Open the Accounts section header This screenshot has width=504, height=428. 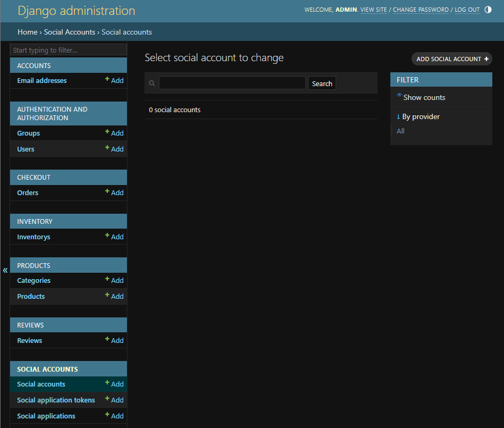point(34,65)
